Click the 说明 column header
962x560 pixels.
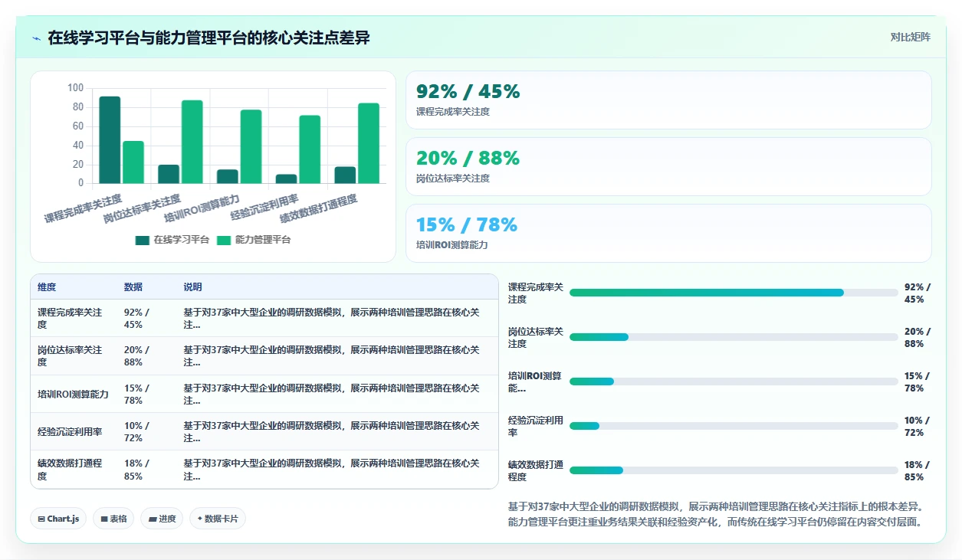[x=192, y=287]
